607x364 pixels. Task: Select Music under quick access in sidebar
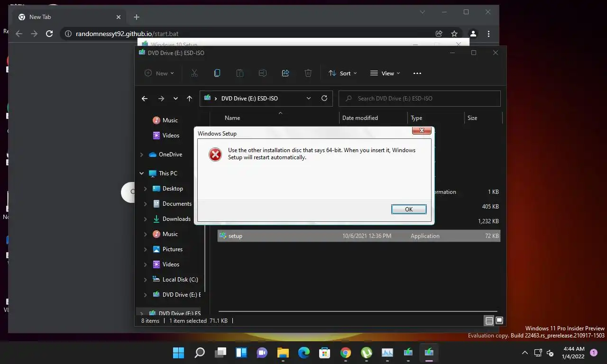point(166,120)
